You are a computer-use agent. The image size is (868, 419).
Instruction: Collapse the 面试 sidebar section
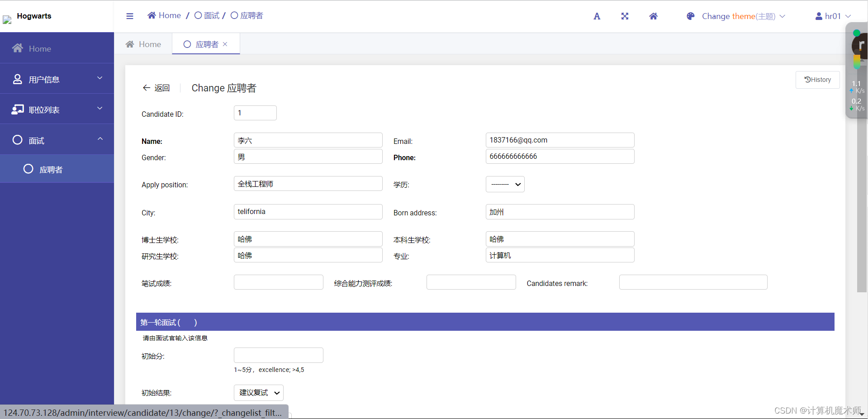pos(100,139)
